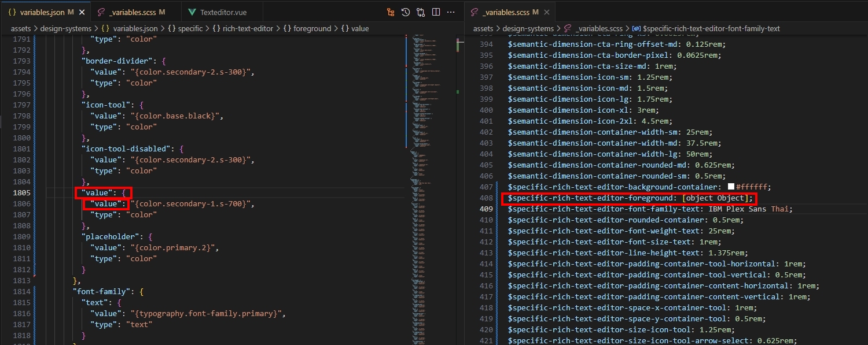The height and width of the screenshot is (345, 868).
Task: Click $semantic-dimension-container-width-lg line
Action: point(610,154)
